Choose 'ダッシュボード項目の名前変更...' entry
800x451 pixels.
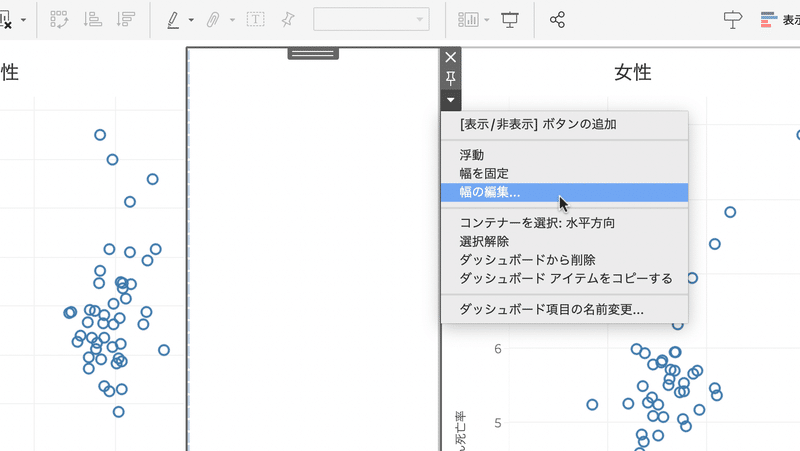564,309
